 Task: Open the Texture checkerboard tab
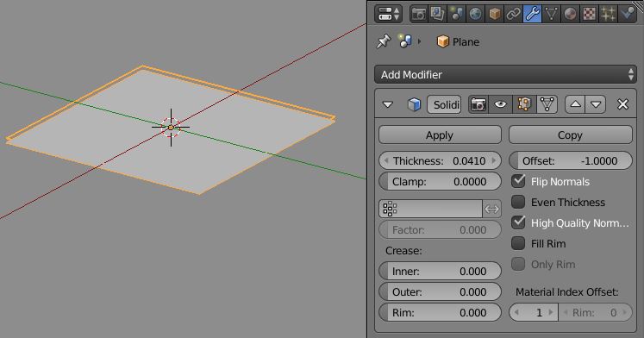click(x=589, y=14)
